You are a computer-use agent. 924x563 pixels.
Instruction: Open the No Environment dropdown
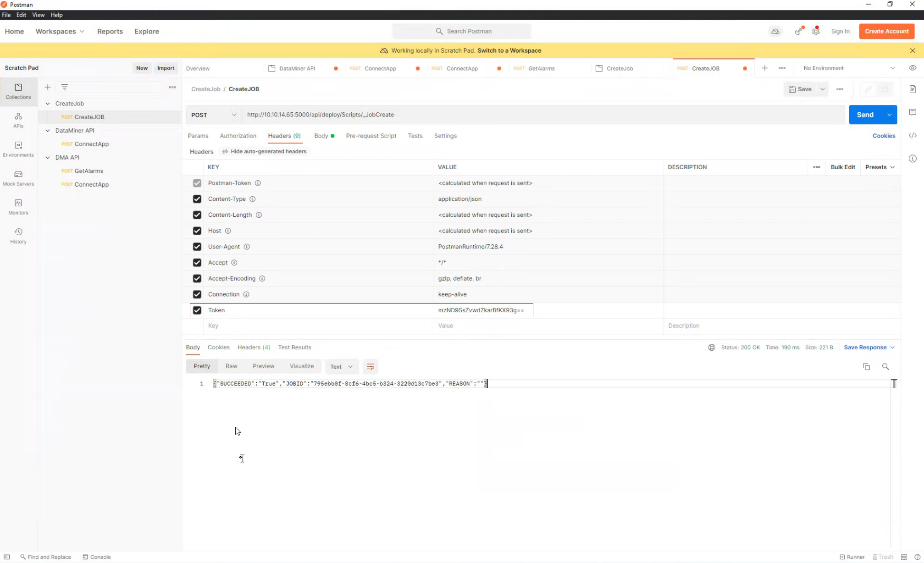pyautogui.click(x=849, y=68)
